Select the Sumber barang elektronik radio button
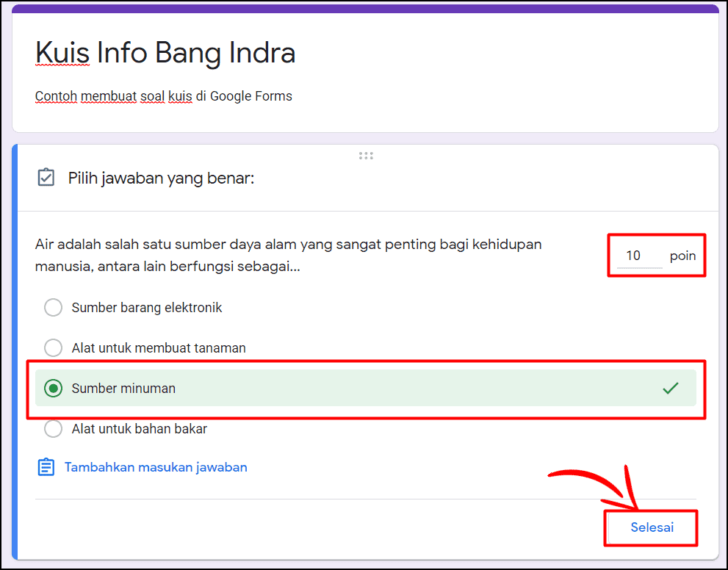 point(53,307)
